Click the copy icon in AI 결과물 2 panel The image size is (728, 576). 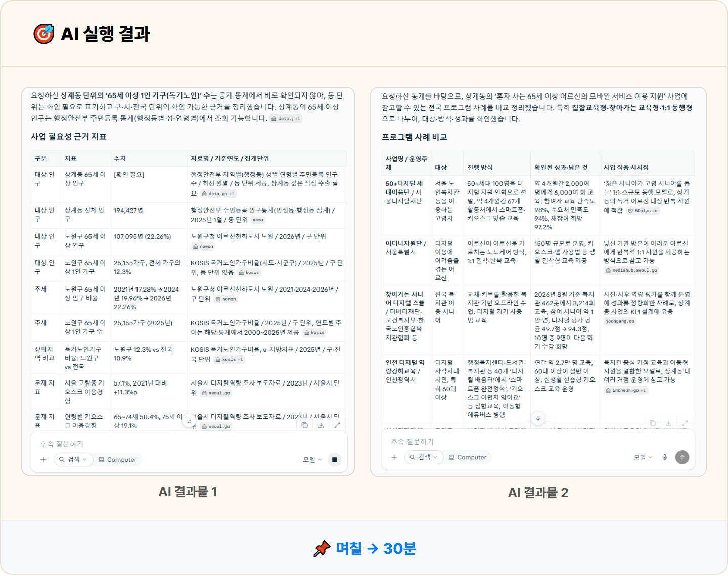pyautogui.click(x=653, y=423)
